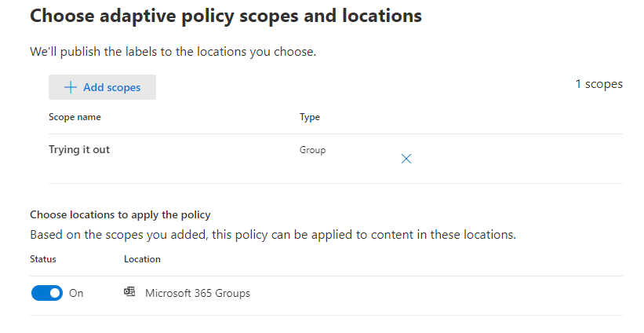Click the Microsoft 365 Groups location icon
The image size is (644, 333).
point(129,292)
